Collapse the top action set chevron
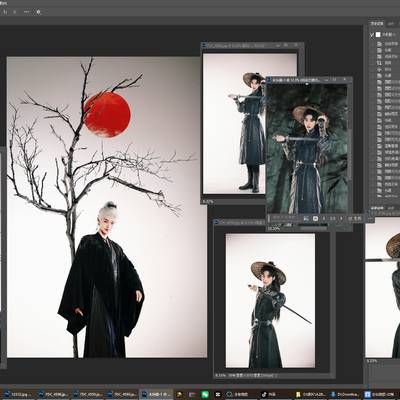 [x=372, y=35]
